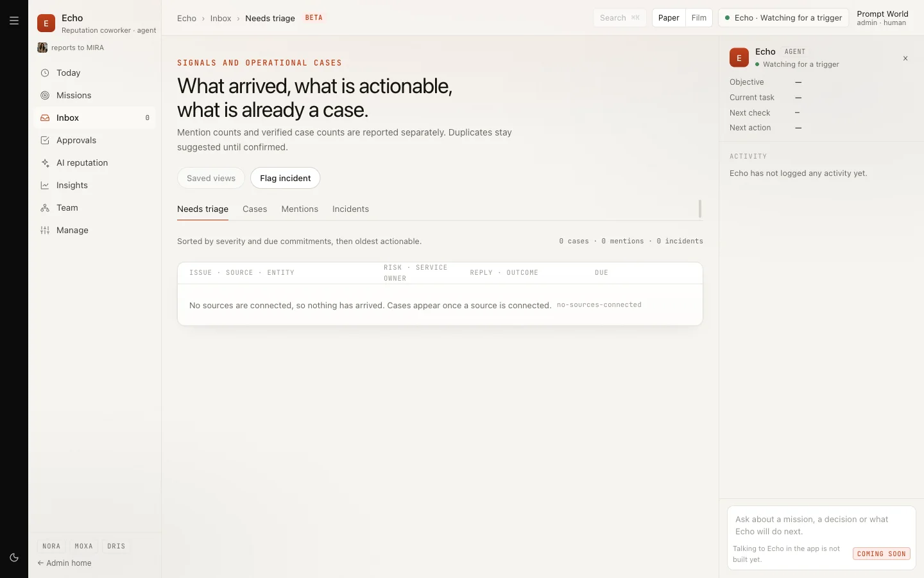This screenshot has width=924, height=578.
Task: Click the Insights chart icon
Action: click(45, 186)
